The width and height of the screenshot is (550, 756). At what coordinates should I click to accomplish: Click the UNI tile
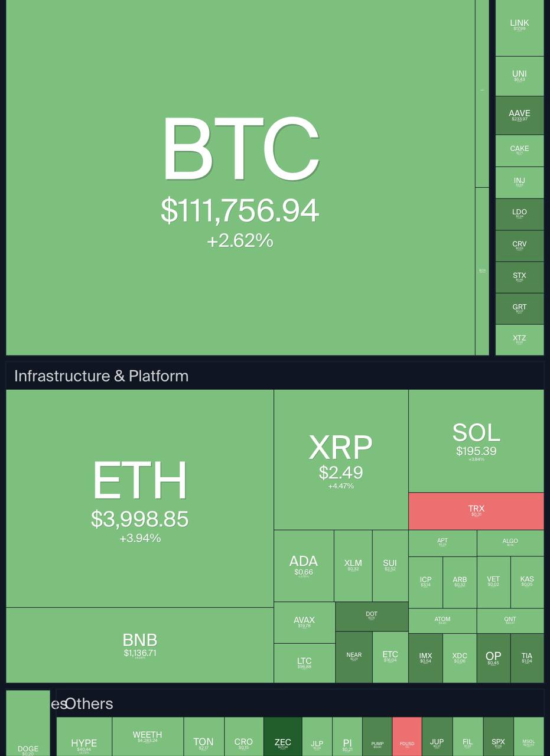point(519,76)
